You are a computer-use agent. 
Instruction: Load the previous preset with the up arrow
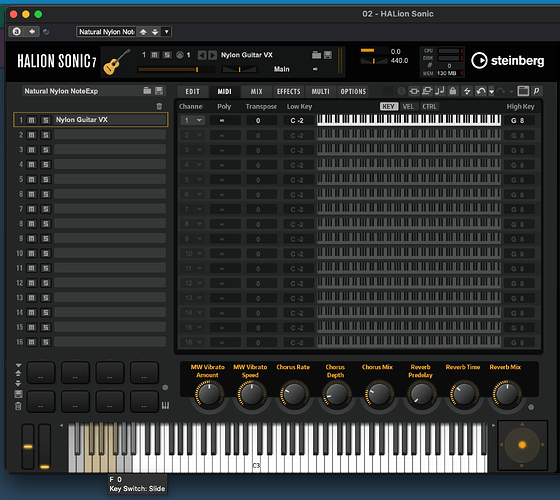[143, 32]
